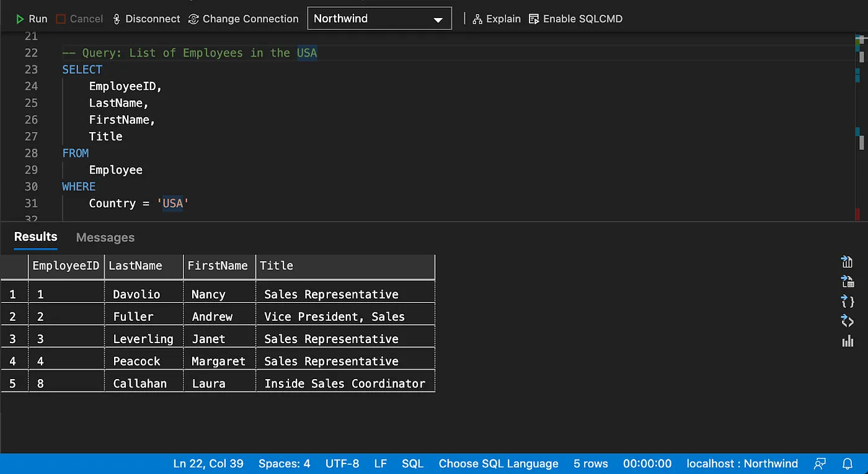Save results as XML icon
The height and width of the screenshot is (474, 868).
pos(848,321)
